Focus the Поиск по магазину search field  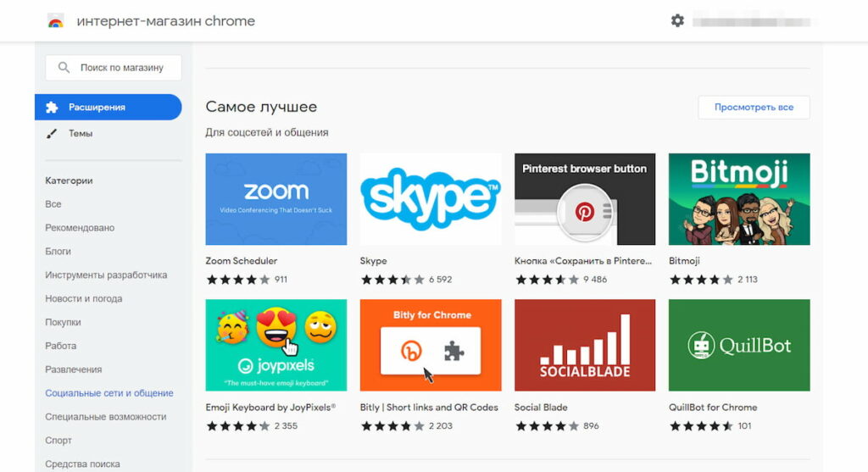[114, 68]
